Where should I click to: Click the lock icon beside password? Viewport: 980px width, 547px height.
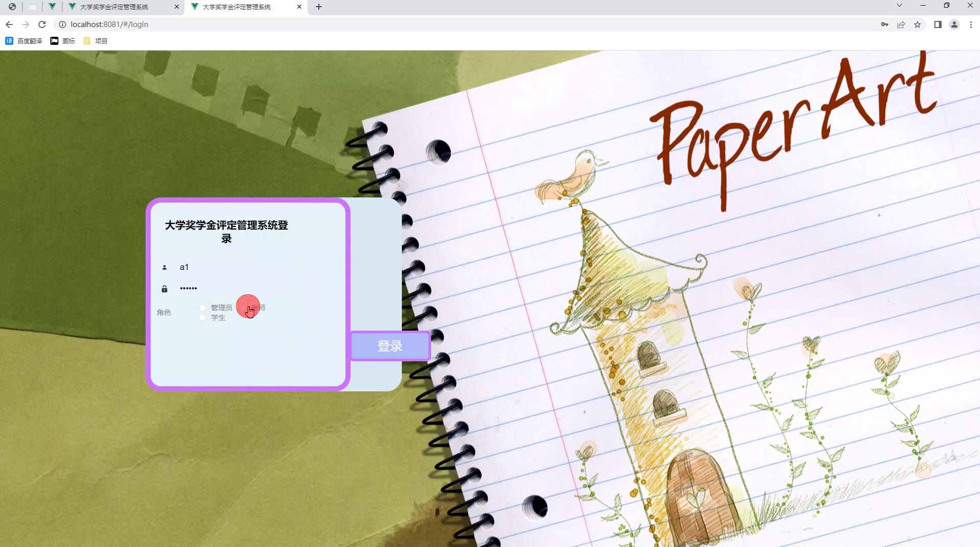point(164,289)
